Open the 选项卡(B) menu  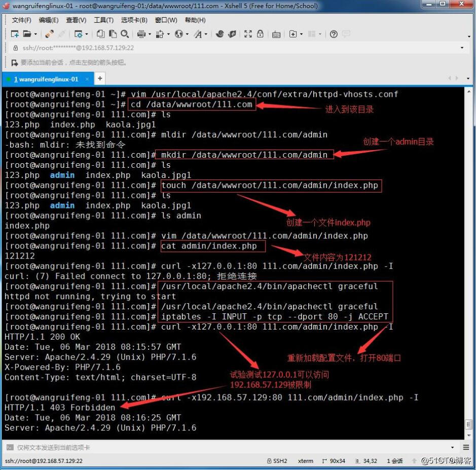click(x=134, y=20)
